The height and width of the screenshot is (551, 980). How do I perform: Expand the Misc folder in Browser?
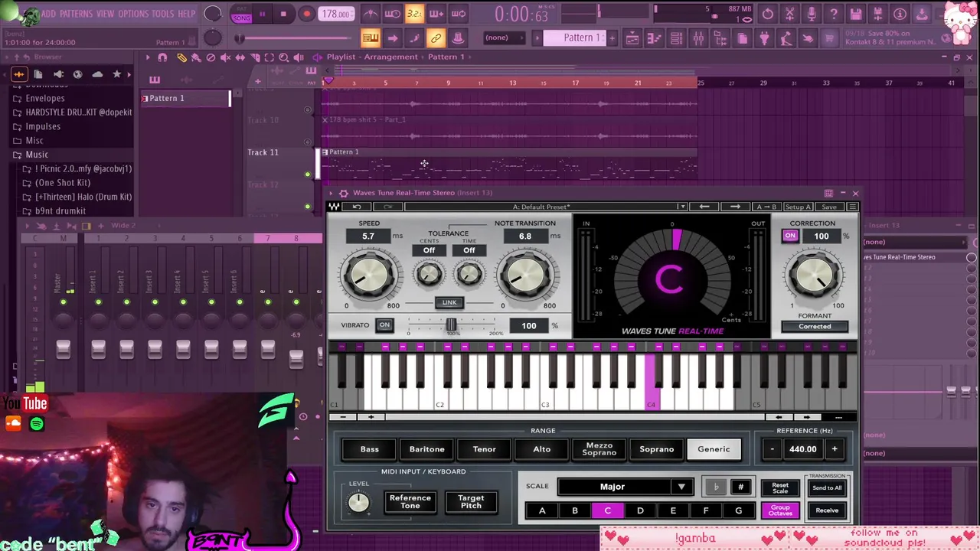click(34, 140)
